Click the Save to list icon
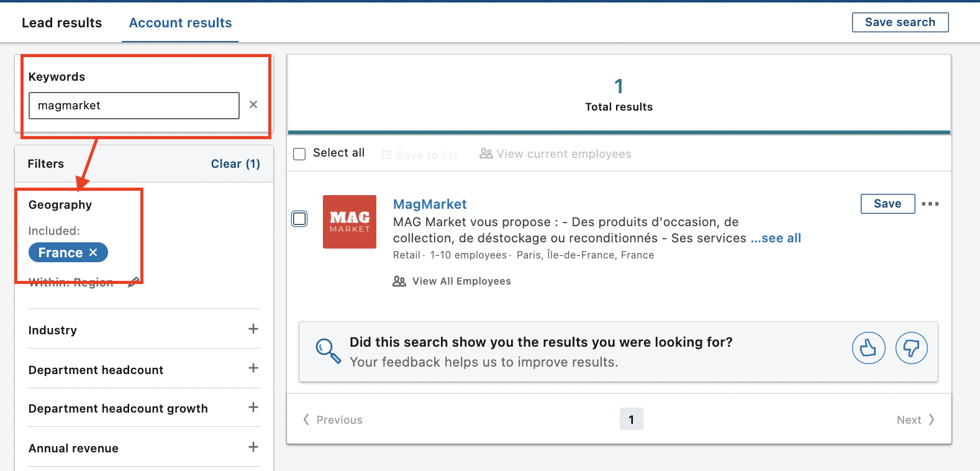This screenshot has width=980, height=471. (x=387, y=155)
